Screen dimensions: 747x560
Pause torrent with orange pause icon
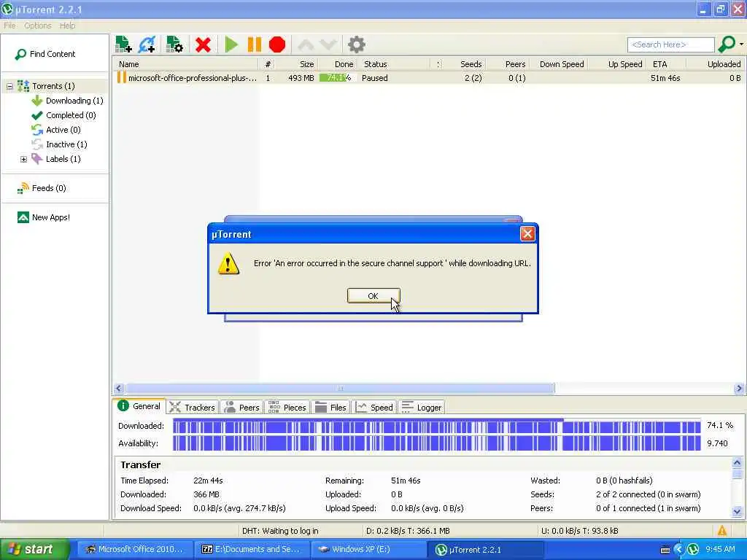coord(255,44)
